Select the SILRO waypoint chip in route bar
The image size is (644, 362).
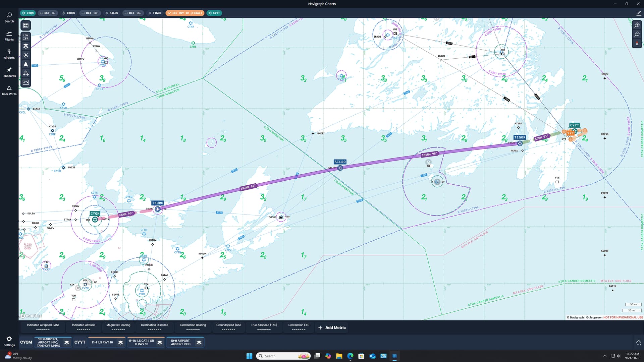click(112, 13)
